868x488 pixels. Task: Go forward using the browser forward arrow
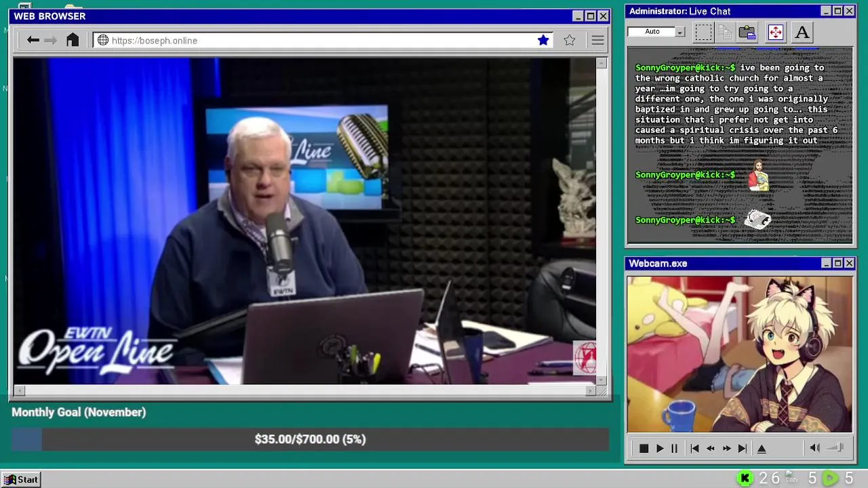[x=50, y=40]
